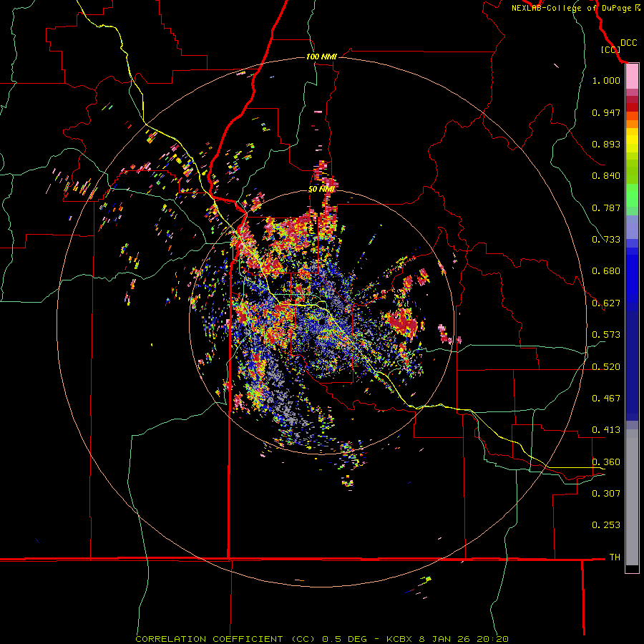
Task: Pick the pink swatch beside 1.000
Action: (632, 77)
